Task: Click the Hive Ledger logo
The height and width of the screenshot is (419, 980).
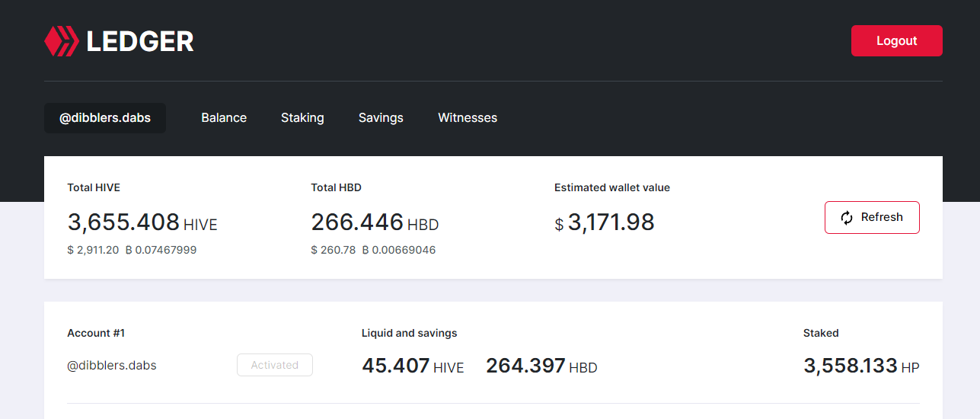Action: click(x=62, y=41)
